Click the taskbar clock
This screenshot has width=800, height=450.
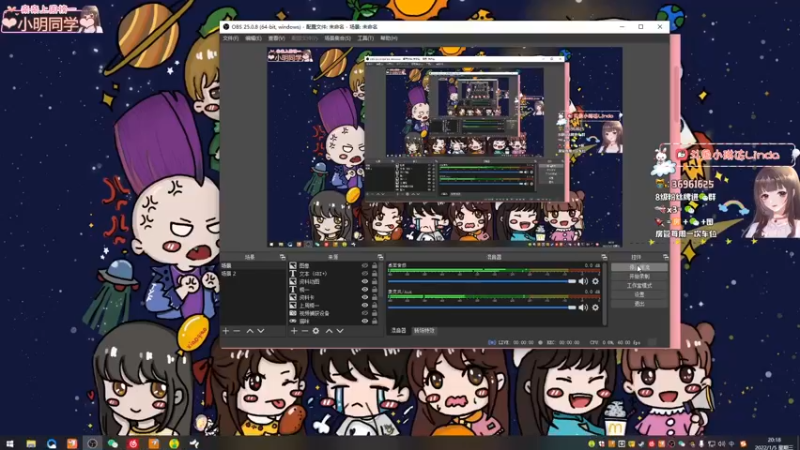point(774,443)
